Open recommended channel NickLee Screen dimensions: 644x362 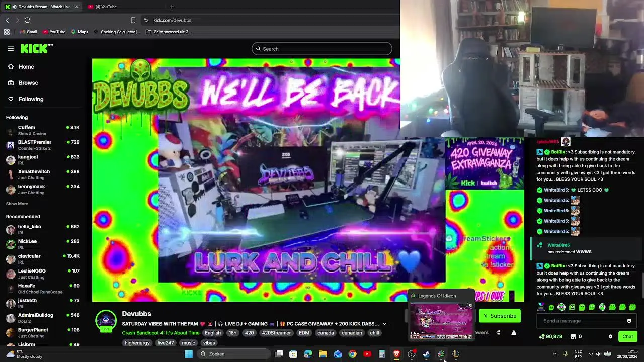point(43,244)
